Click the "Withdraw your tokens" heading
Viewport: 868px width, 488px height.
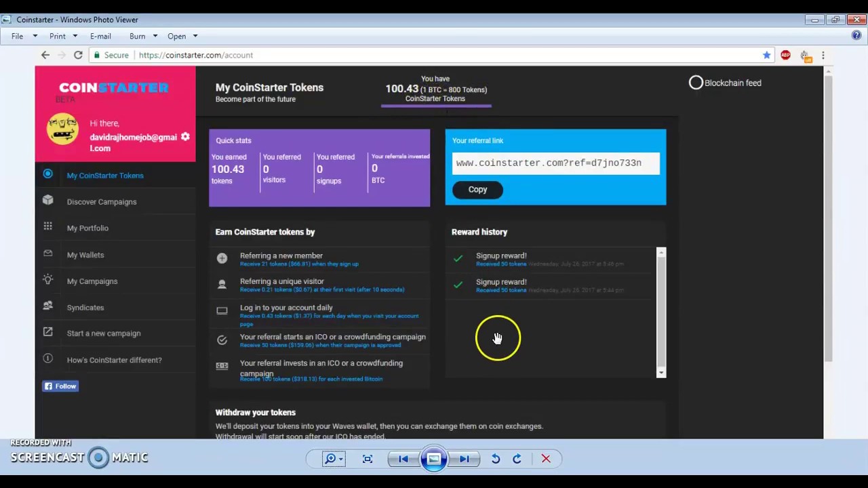[256, 412]
